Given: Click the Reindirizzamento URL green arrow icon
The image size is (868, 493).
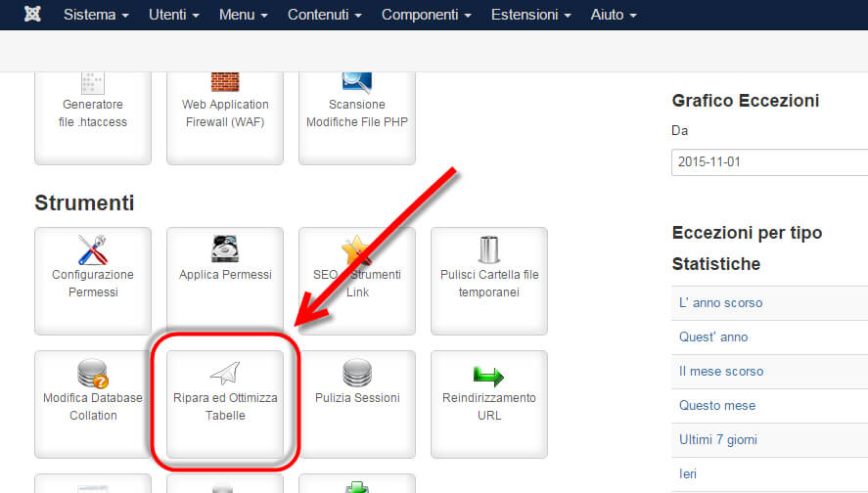Looking at the screenshot, I should click(489, 377).
